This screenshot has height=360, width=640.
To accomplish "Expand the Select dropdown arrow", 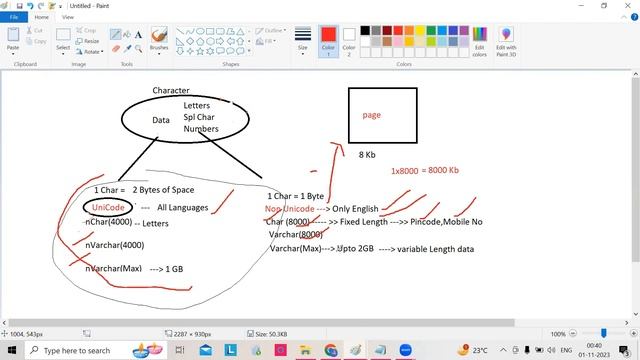I will pyautogui.click(x=63, y=53).
